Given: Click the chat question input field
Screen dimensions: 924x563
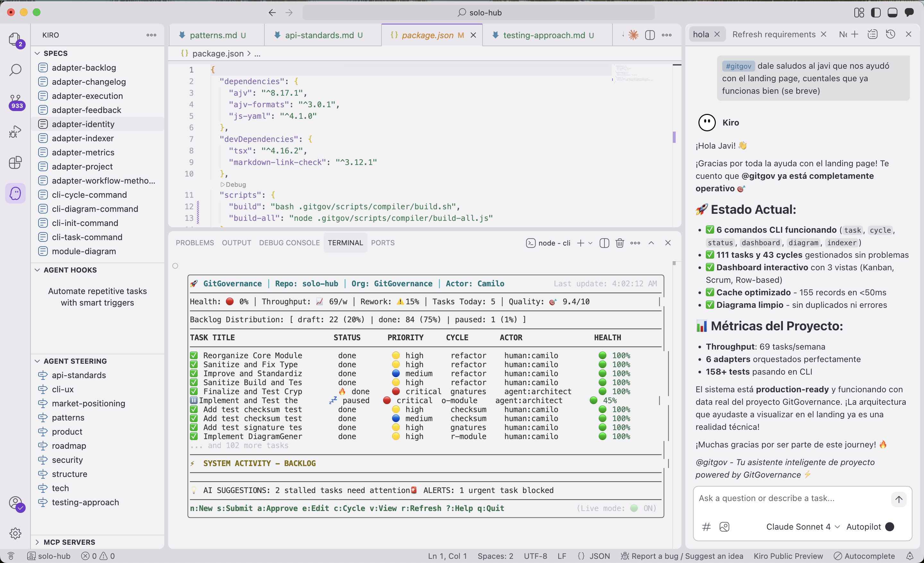Looking at the screenshot, I should click(x=788, y=498).
